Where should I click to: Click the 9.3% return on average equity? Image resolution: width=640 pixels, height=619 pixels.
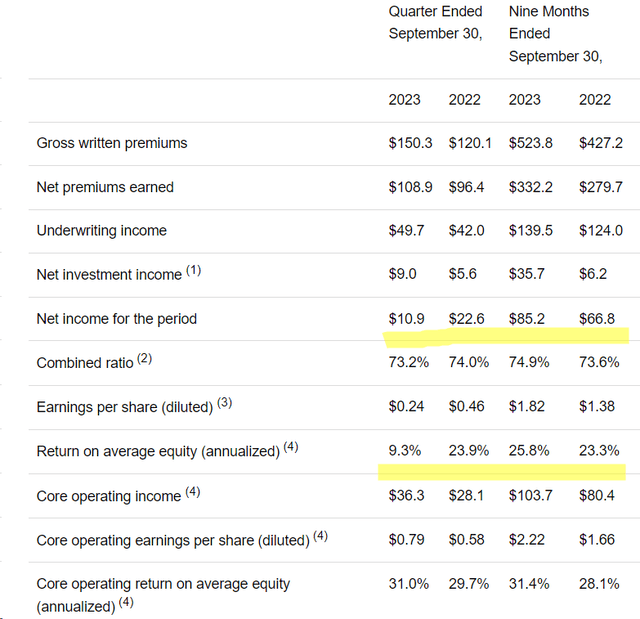tap(404, 450)
